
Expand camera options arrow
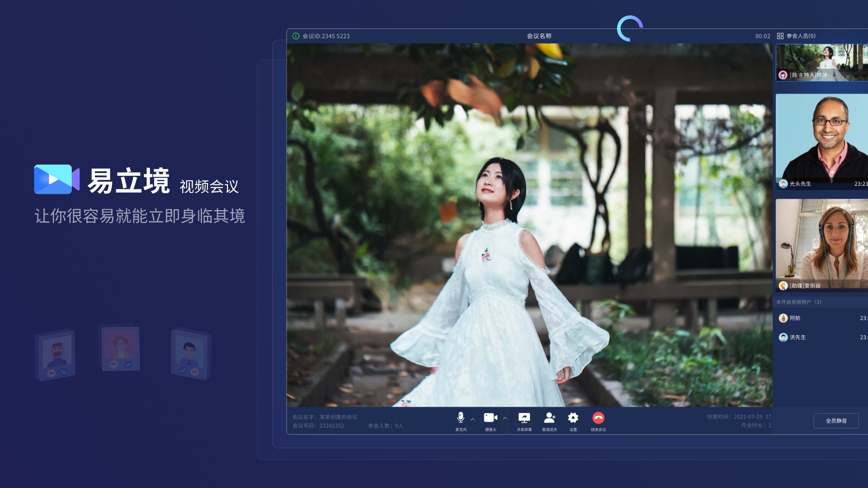(505, 418)
